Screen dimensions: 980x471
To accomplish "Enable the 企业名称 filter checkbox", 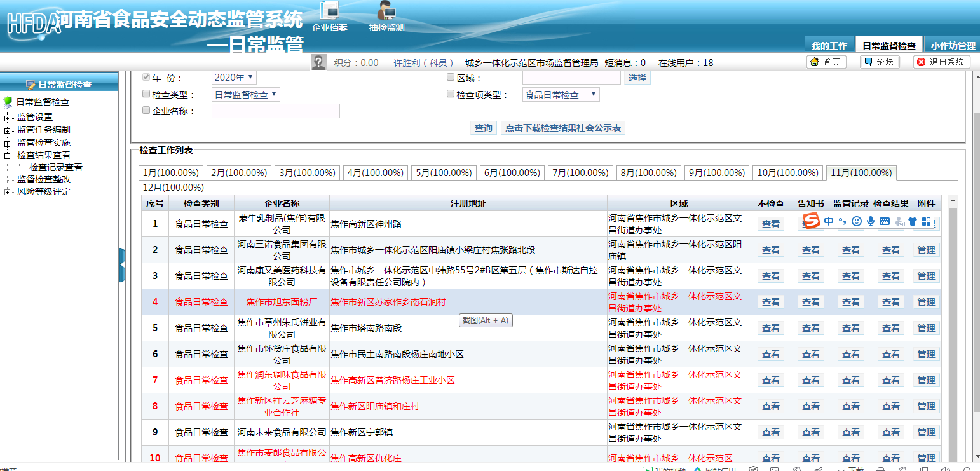I will (146, 110).
